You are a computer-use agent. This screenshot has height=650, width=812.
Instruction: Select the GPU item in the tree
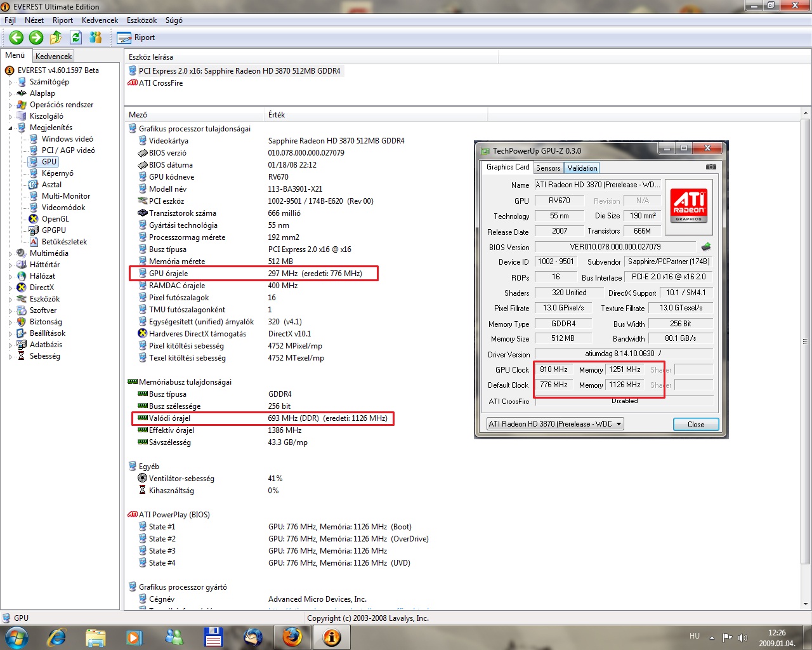[49, 162]
